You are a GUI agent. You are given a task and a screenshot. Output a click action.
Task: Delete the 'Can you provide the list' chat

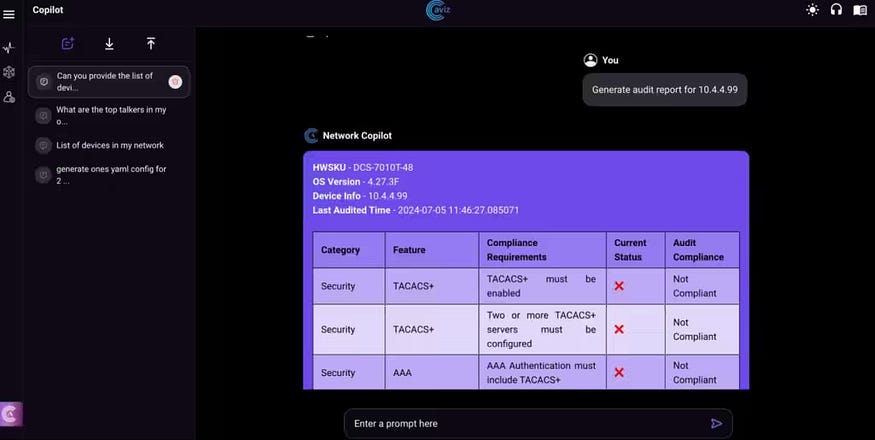tap(175, 82)
